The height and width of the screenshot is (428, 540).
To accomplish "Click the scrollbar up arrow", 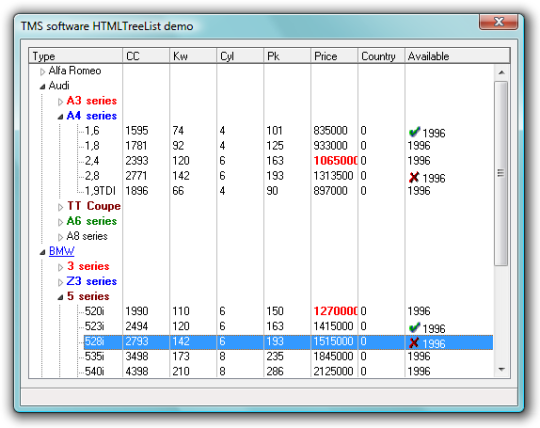I will 501,72.
